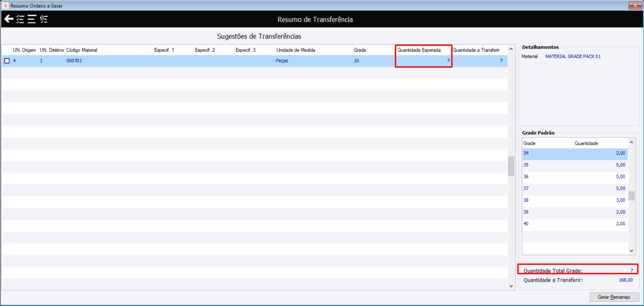Screen dimensions: 644x306
Task: Click quantity 2,00 for grade 39
Action: click(621, 212)
